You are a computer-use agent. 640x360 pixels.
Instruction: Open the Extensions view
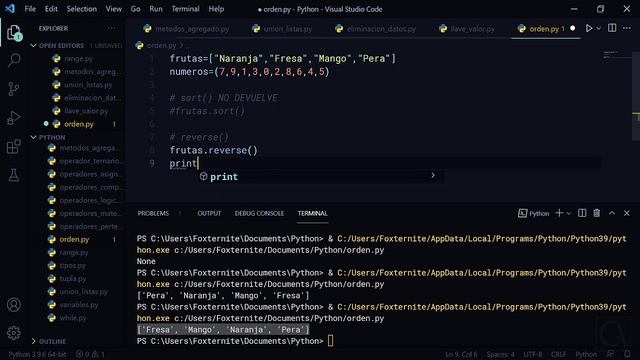tap(13, 147)
